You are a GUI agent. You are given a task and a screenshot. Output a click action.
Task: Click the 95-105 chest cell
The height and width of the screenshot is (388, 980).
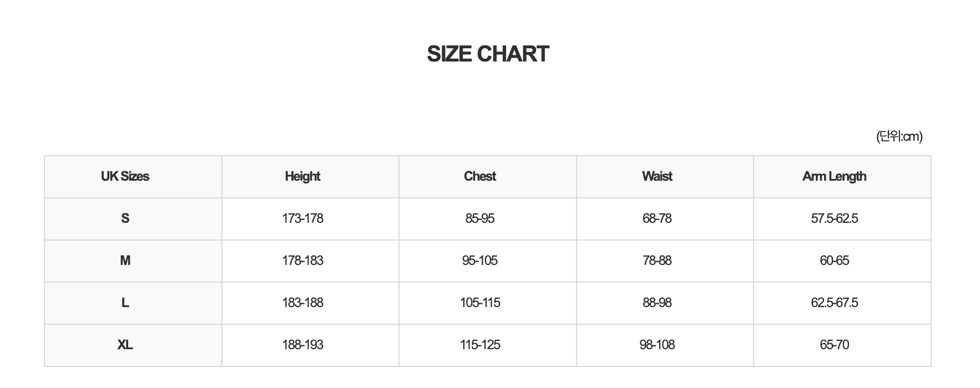pyautogui.click(x=480, y=261)
